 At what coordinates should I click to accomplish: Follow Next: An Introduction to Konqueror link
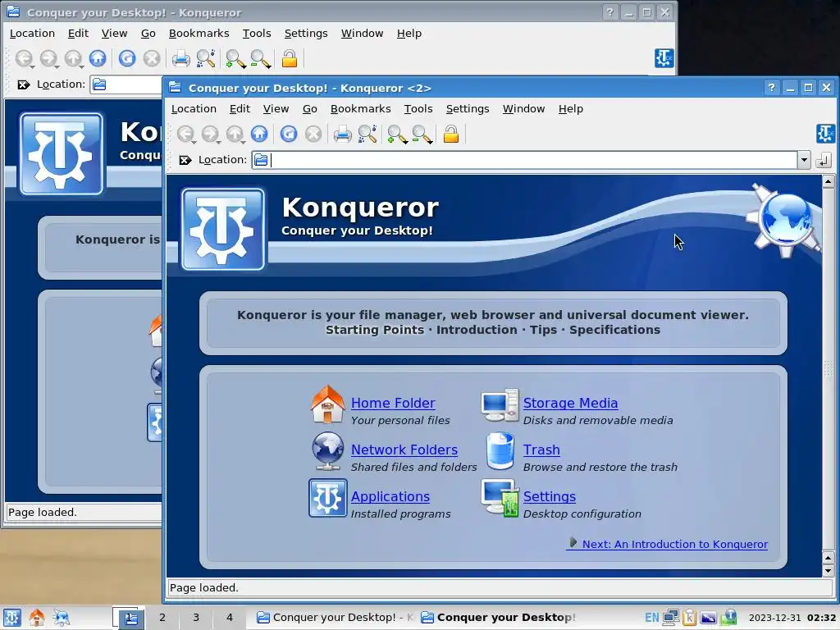[x=668, y=544]
